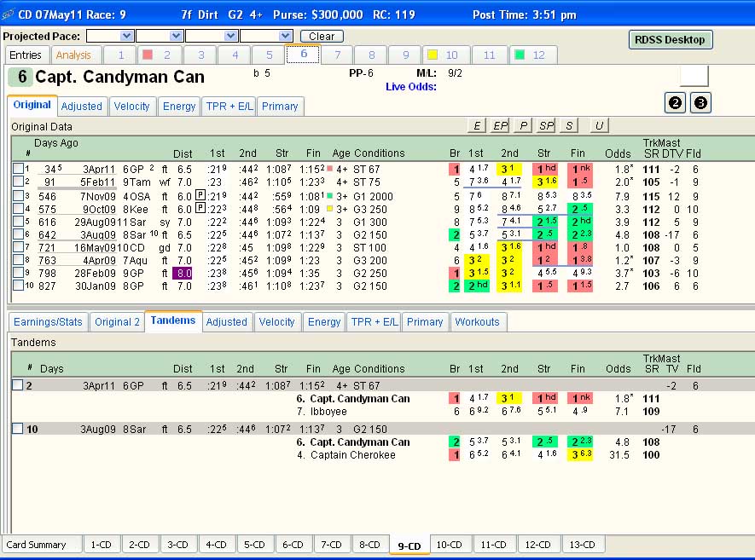Go to race 10-CD tab

pyautogui.click(x=450, y=545)
